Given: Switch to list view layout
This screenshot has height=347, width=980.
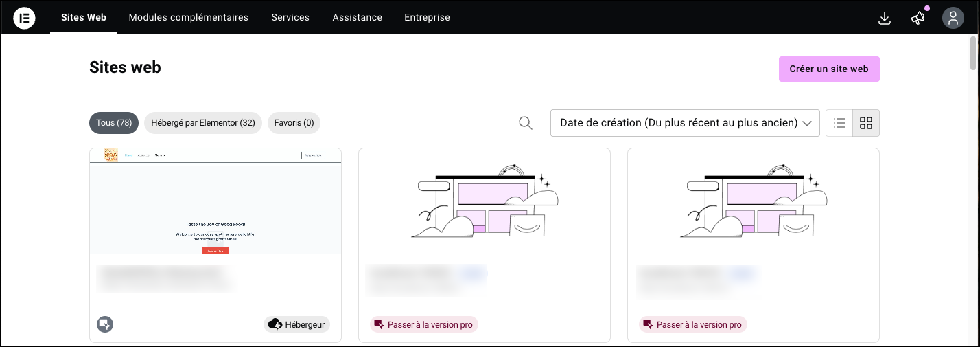Looking at the screenshot, I should pos(839,123).
